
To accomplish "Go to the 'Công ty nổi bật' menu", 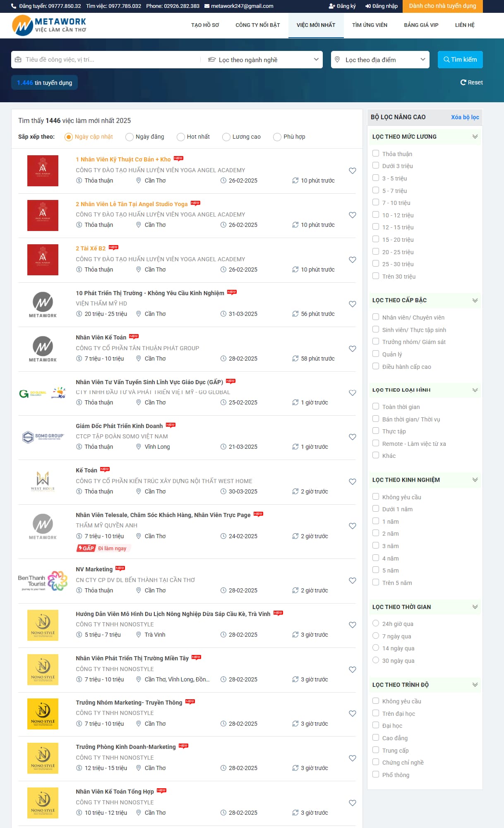I will pyautogui.click(x=257, y=25).
